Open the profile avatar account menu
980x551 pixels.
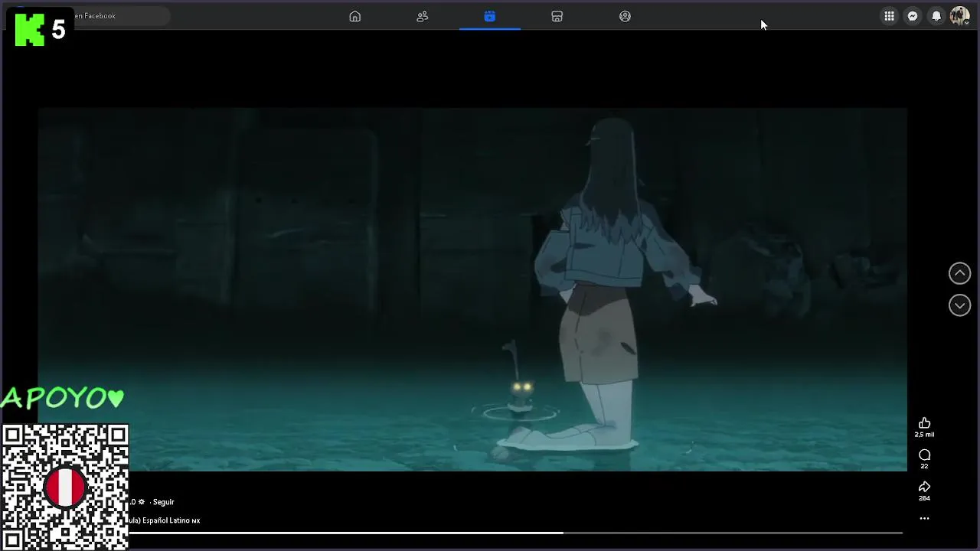[x=959, y=16]
